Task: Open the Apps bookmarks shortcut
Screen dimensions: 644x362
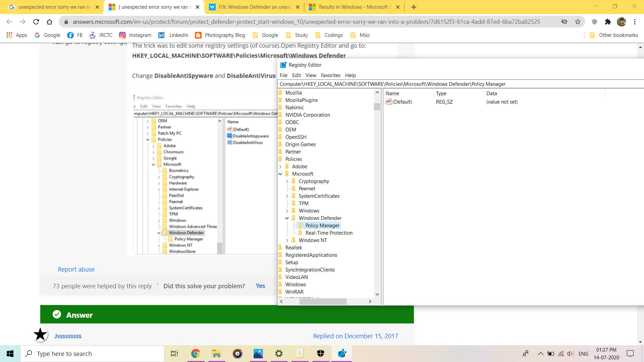Action: point(17,35)
